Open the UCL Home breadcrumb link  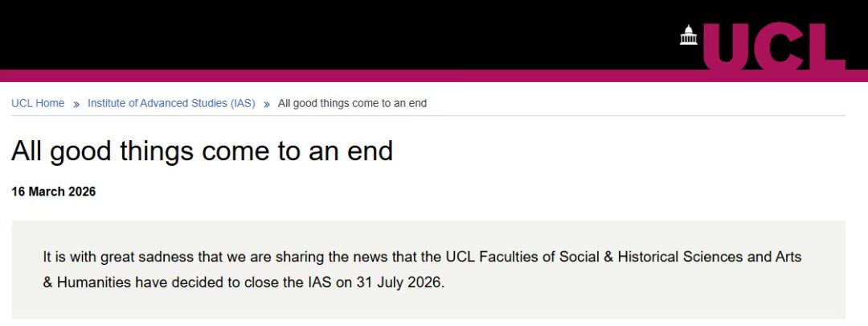38,103
